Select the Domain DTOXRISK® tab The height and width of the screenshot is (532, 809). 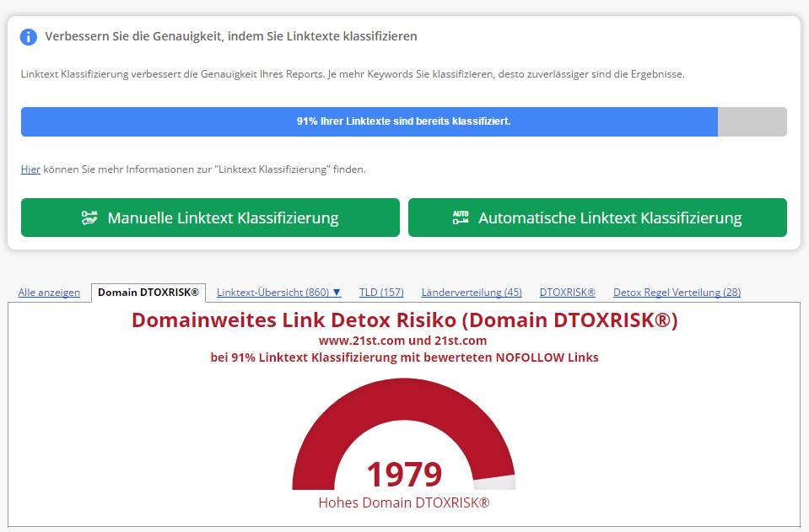pos(148,293)
